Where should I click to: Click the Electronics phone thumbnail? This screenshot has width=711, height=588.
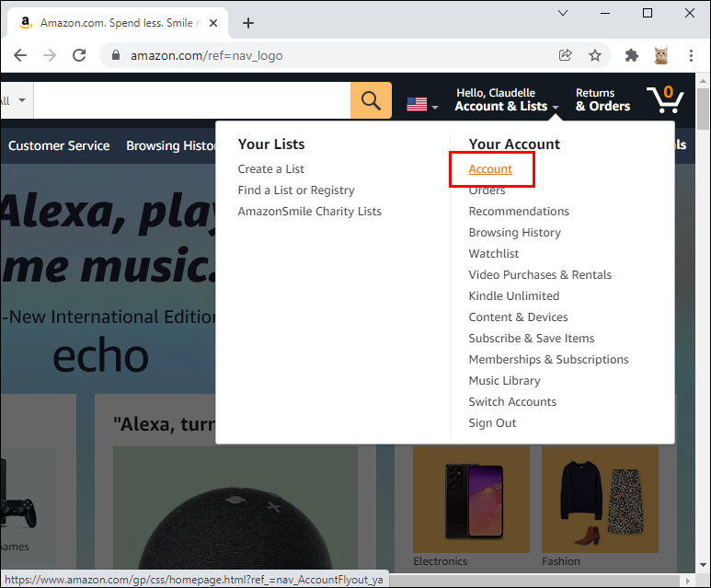471,500
